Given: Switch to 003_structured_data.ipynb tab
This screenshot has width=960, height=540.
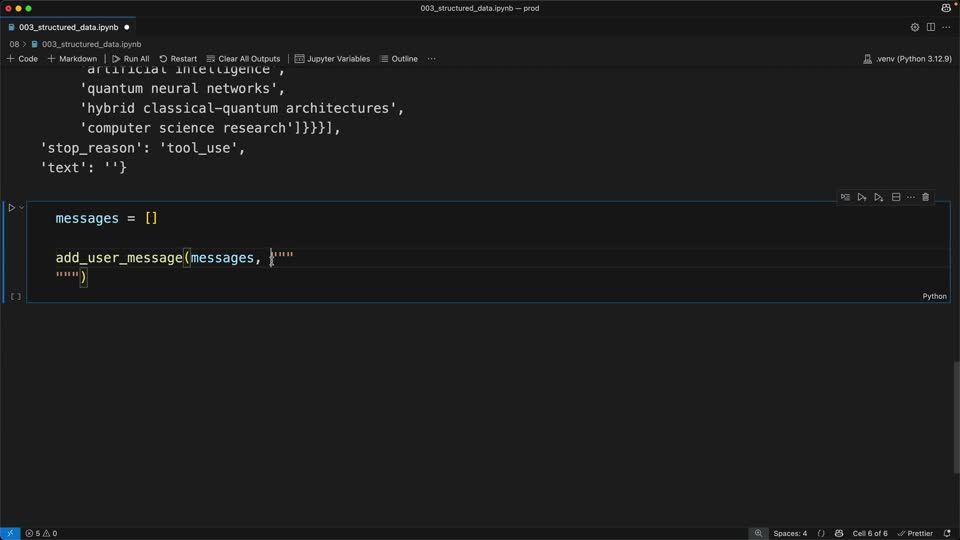Looking at the screenshot, I should [69, 27].
